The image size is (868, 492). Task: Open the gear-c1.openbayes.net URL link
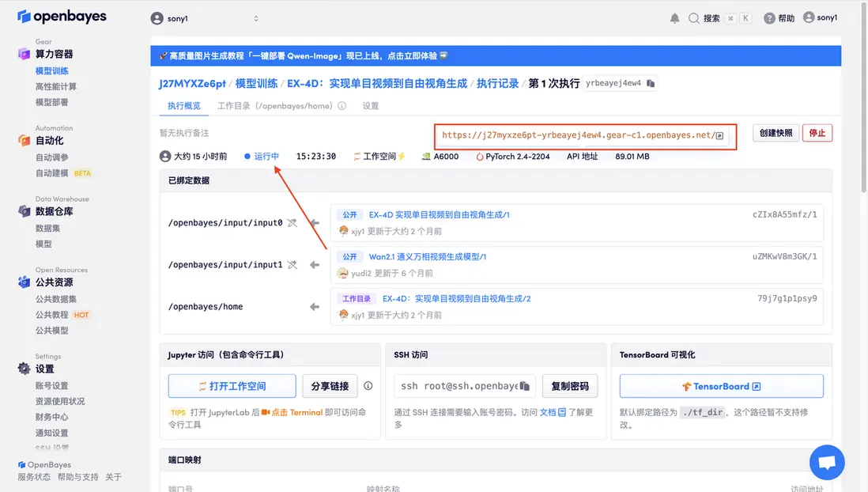[x=579, y=135]
